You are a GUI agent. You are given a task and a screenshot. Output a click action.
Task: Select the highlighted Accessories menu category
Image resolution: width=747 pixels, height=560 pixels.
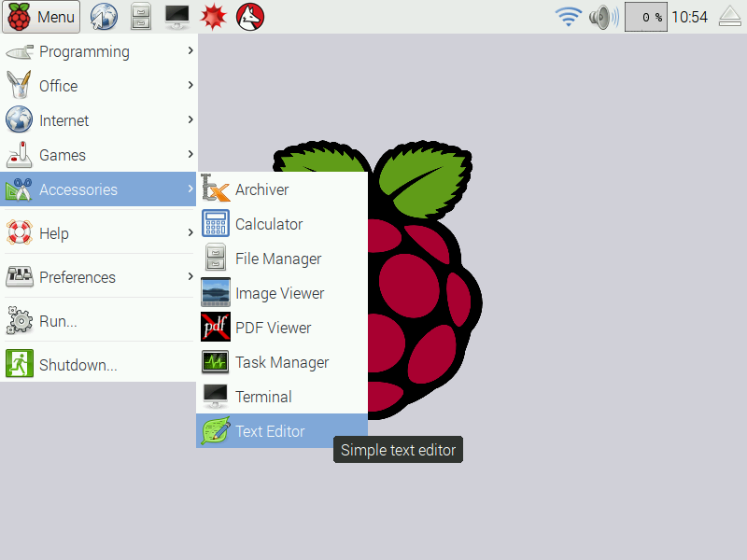(98, 189)
